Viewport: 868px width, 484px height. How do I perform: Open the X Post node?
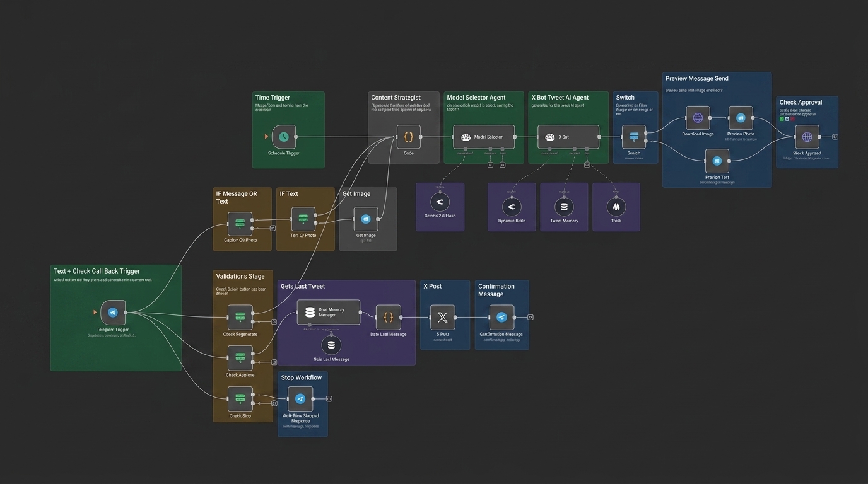point(443,318)
